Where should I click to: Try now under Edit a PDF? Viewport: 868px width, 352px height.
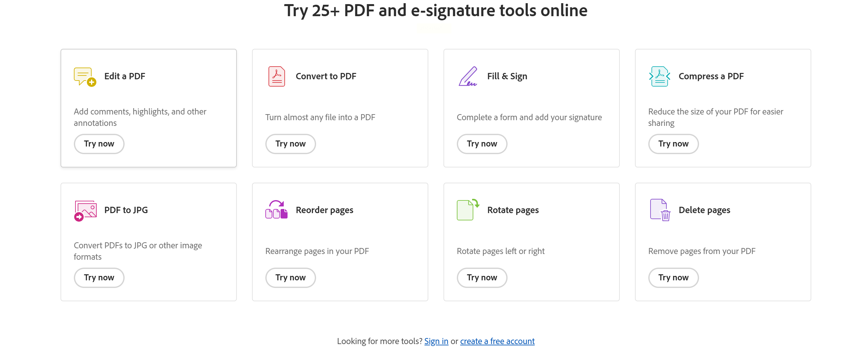[x=99, y=144]
